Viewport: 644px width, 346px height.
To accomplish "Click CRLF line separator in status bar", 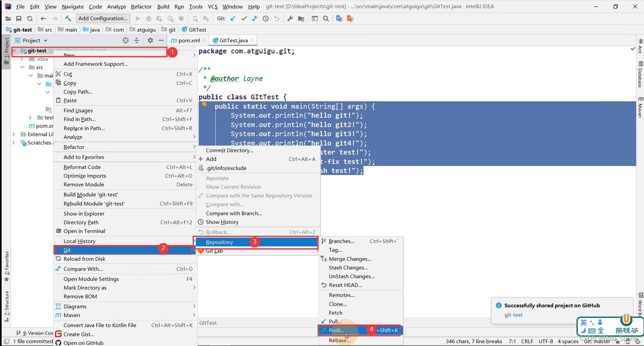I will [x=527, y=342].
